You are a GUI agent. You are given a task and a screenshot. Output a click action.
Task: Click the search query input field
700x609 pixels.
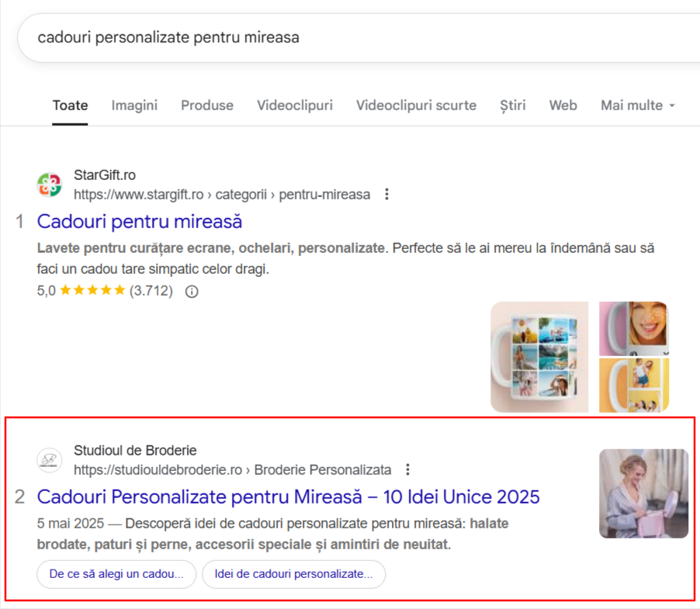[359, 37]
